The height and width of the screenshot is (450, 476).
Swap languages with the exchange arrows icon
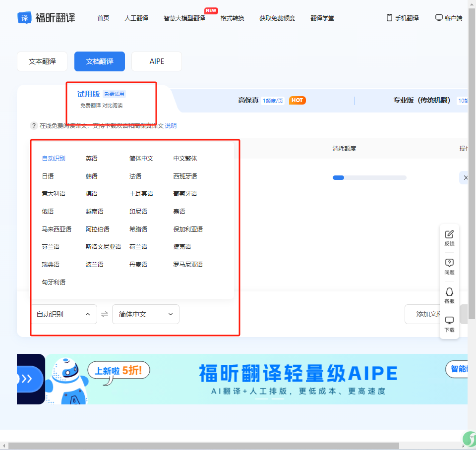click(105, 314)
